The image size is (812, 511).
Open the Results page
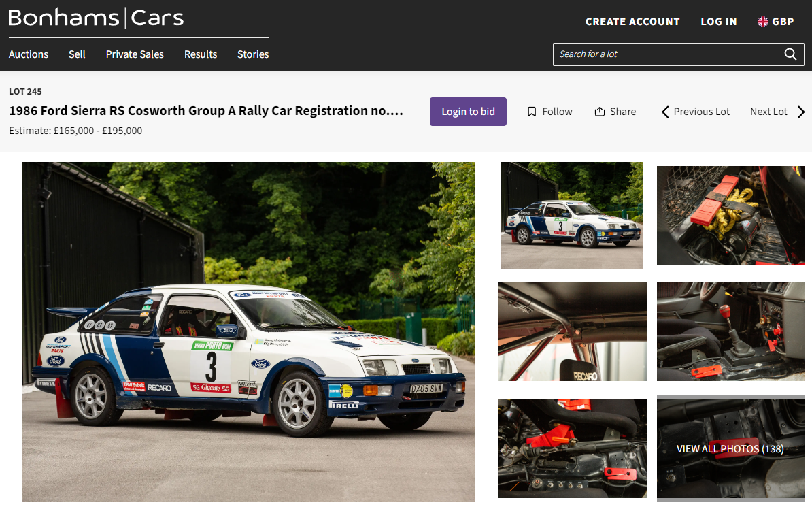pos(201,54)
